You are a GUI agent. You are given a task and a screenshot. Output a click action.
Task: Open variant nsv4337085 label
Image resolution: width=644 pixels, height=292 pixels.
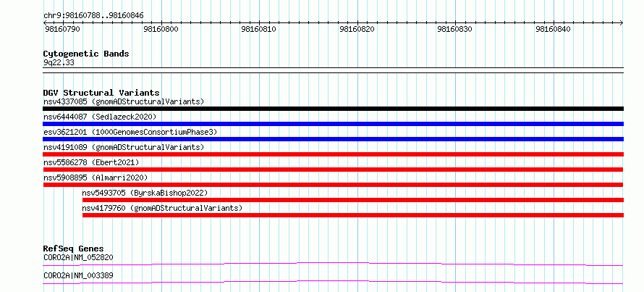[x=124, y=101]
